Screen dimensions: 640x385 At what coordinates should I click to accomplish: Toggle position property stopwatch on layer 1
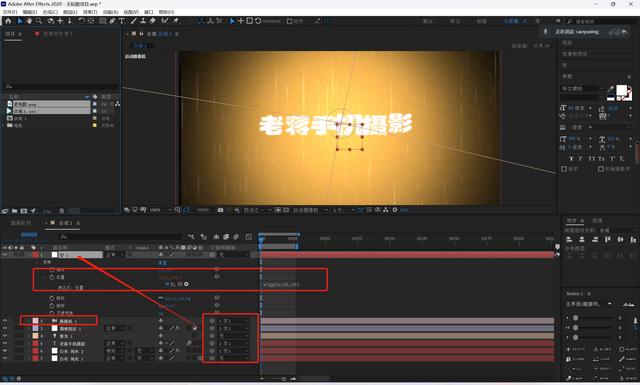[52, 277]
